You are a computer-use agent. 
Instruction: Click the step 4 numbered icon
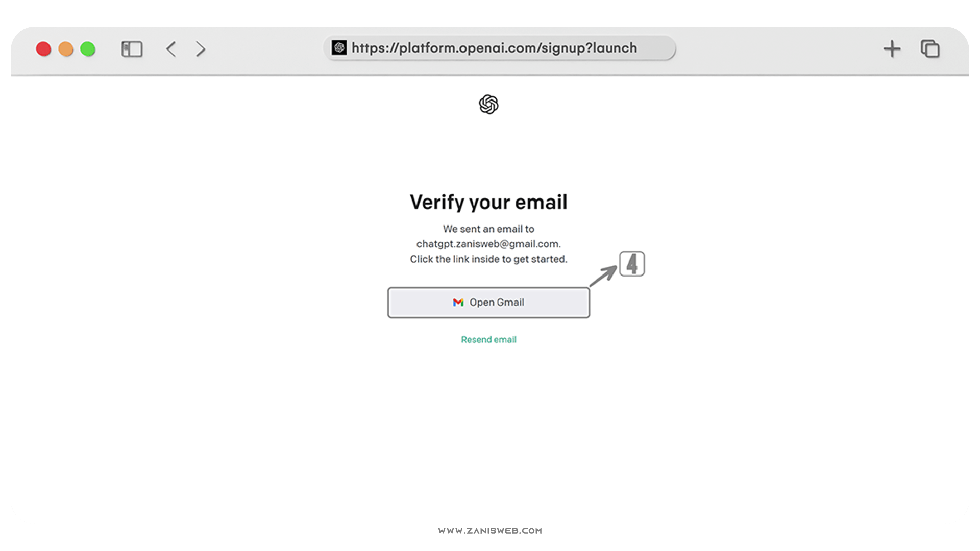631,264
